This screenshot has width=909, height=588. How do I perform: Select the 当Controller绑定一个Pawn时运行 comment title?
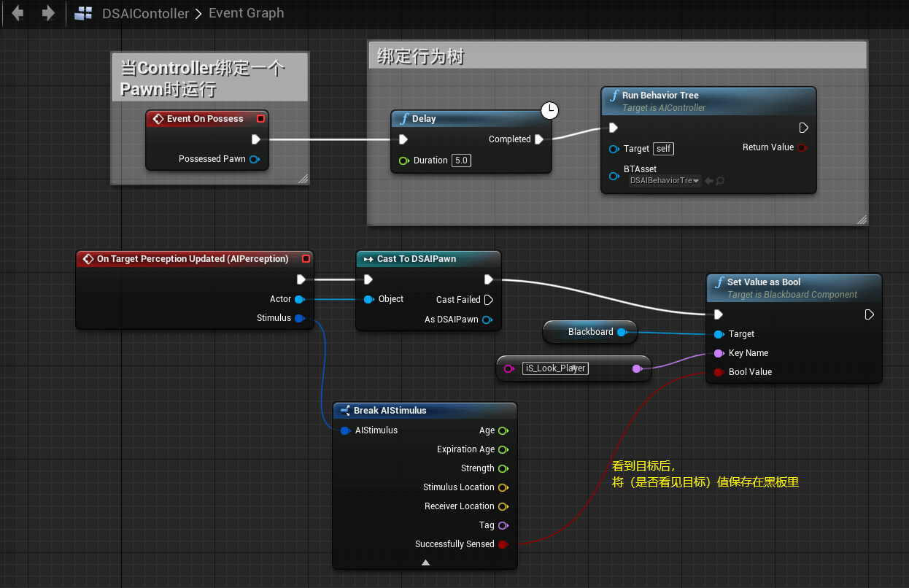click(203, 78)
